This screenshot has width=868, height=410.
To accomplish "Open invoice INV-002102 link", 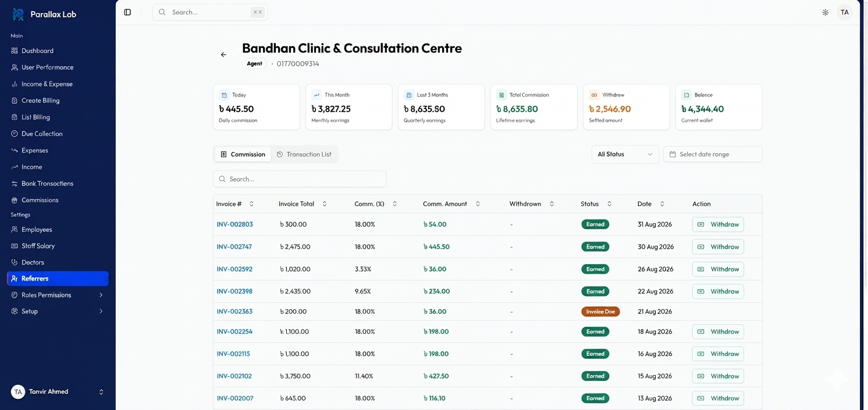I will (x=234, y=376).
